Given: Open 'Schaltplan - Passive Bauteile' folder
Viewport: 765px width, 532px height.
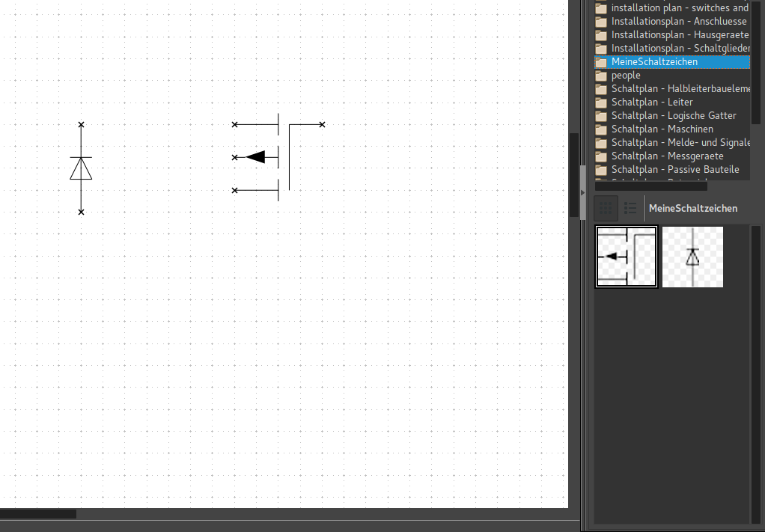Looking at the screenshot, I should [x=672, y=170].
